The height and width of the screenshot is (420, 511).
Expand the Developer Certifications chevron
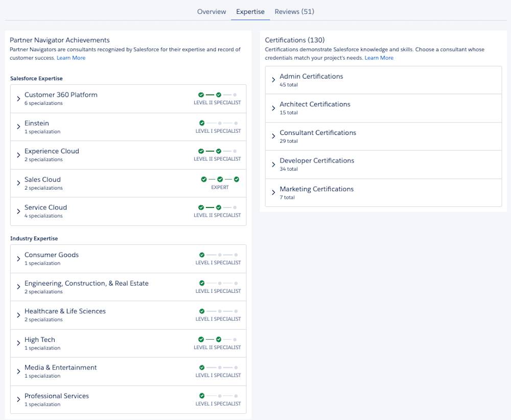tap(273, 165)
